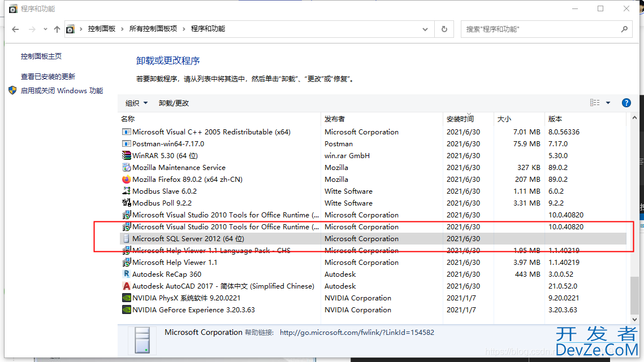Select the Postman-win64-7.17.0 entry
The height and width of the screenshot is (362, 644).
pyautogui.click(x=168, y=143)
